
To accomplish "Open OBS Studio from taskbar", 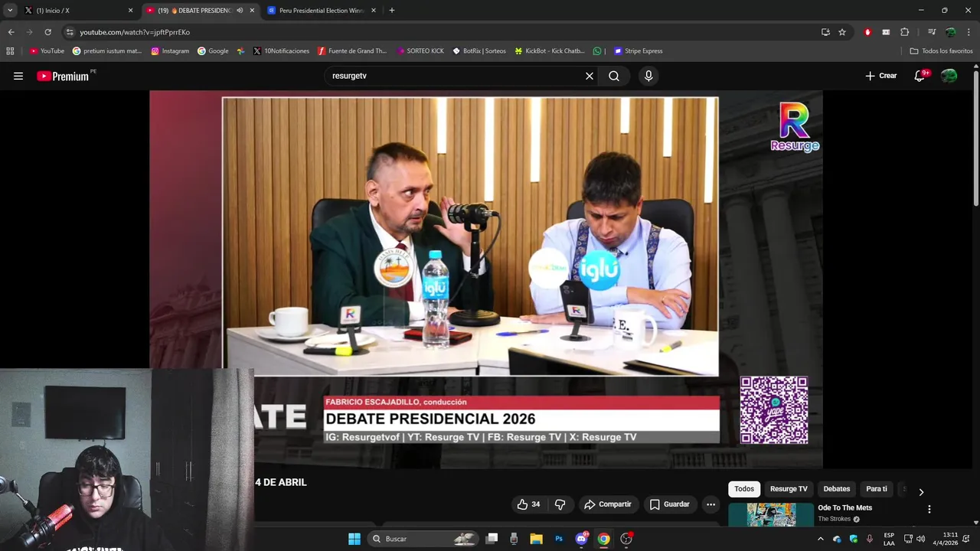I will [x=626, y=539].
